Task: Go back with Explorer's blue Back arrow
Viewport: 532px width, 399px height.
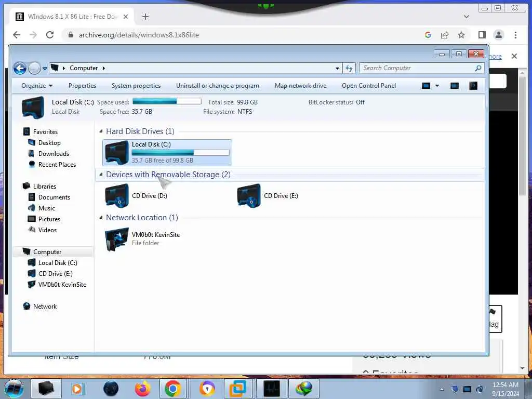Action: pyautogui.click(x=20, y=68)
